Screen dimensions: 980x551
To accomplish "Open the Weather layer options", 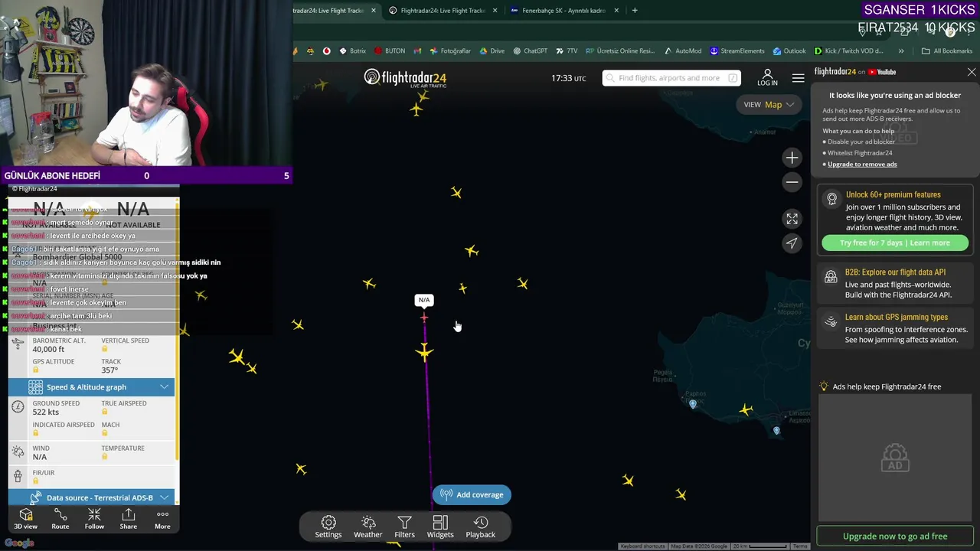I will [x=367, y=527].
